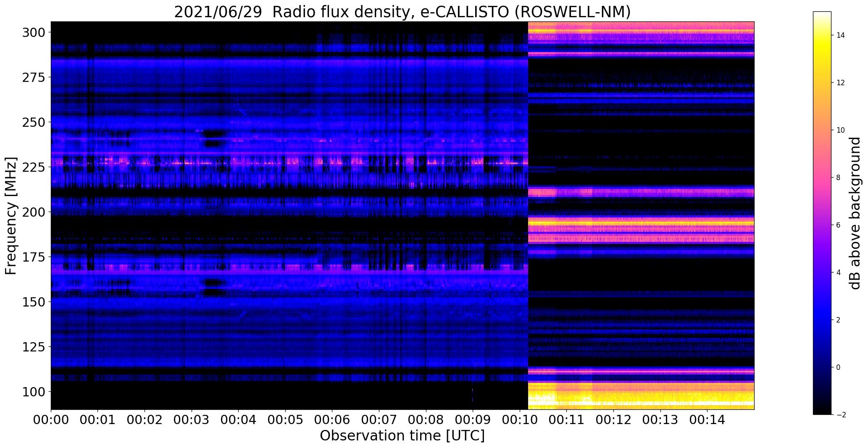Screen dimensions: 868x448
Task: Click the 225 frequency tick label
Action: tap(34, 167)
